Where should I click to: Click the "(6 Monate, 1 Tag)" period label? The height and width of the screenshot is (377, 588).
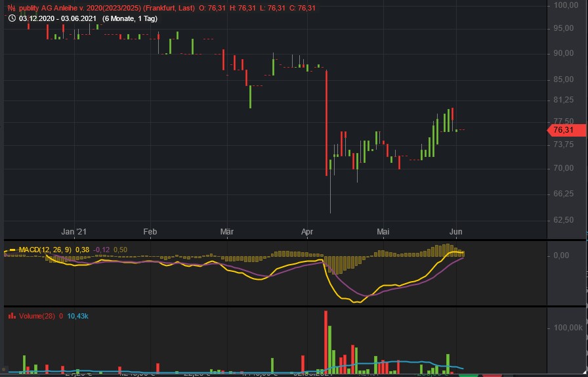click(x=130, y=18)
